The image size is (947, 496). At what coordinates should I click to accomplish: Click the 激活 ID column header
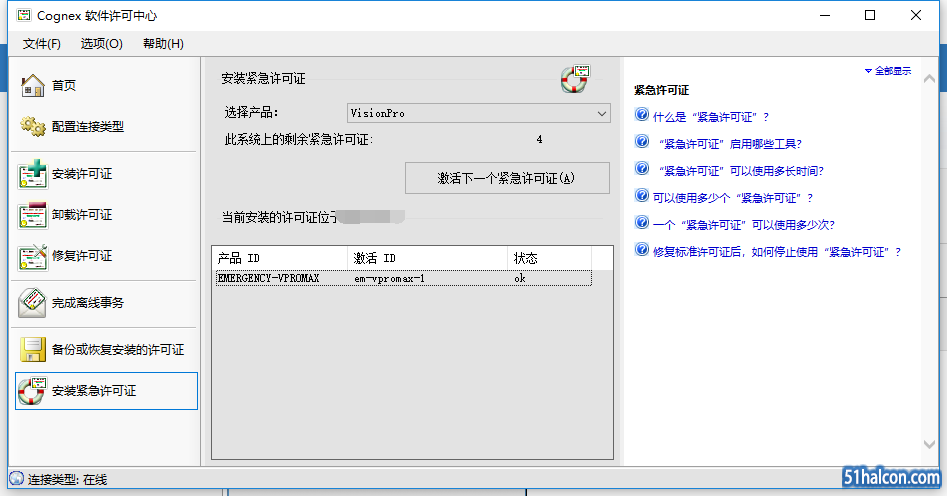[428, 258]
